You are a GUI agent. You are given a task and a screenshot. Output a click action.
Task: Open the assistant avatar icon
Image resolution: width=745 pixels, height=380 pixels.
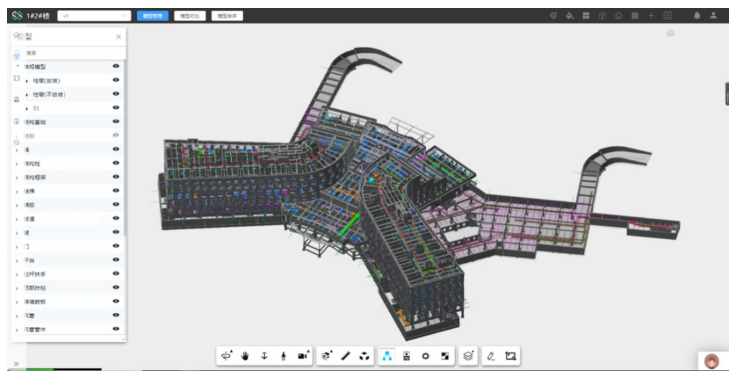pyautogui.click(x=712, y=361)
